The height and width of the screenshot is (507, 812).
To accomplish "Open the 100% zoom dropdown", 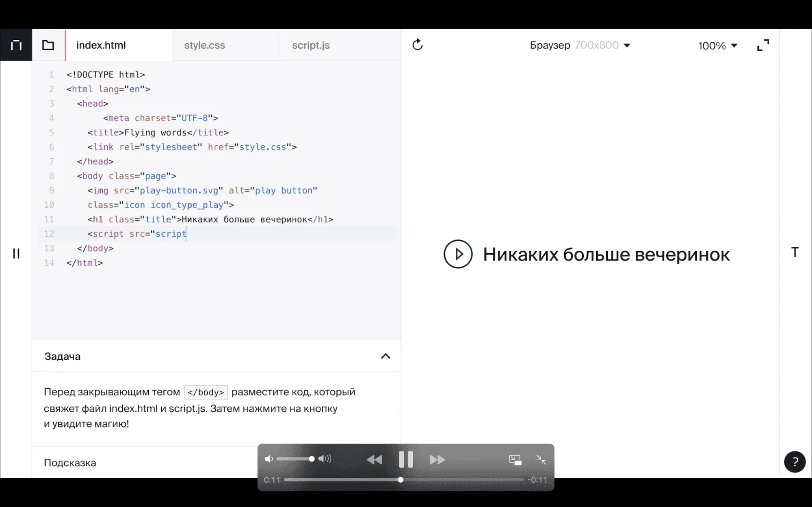I will click(x=718, y=45).
